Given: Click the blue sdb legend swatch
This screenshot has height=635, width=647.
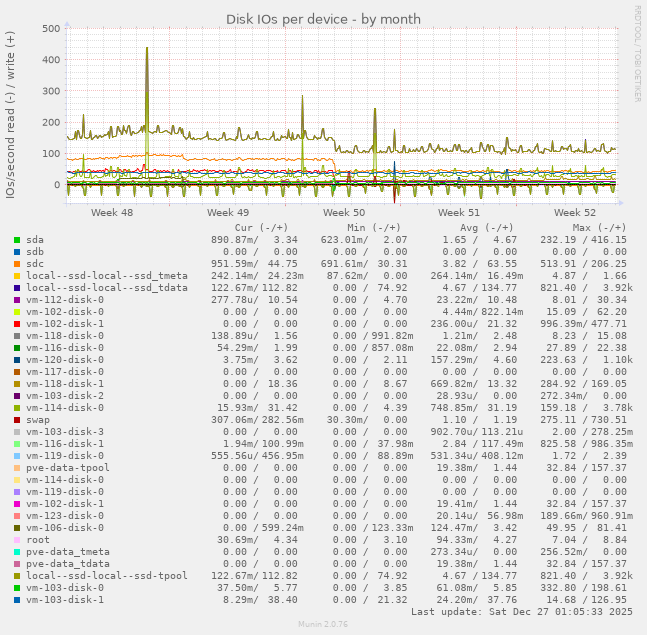Looking at the screenshot, I should (17, 252).
